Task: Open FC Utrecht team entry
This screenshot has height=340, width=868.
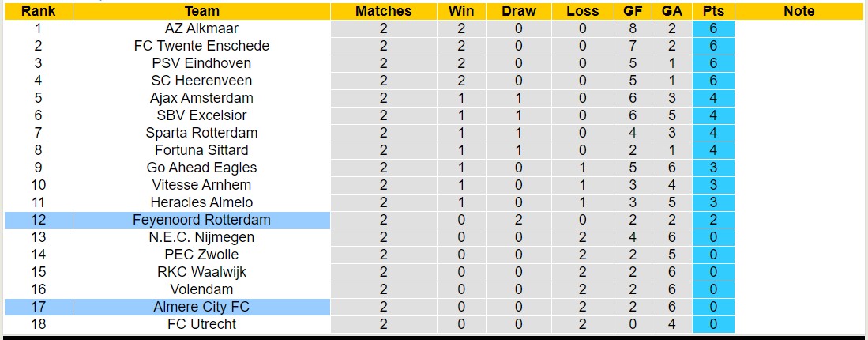Action: coord(201,324)
